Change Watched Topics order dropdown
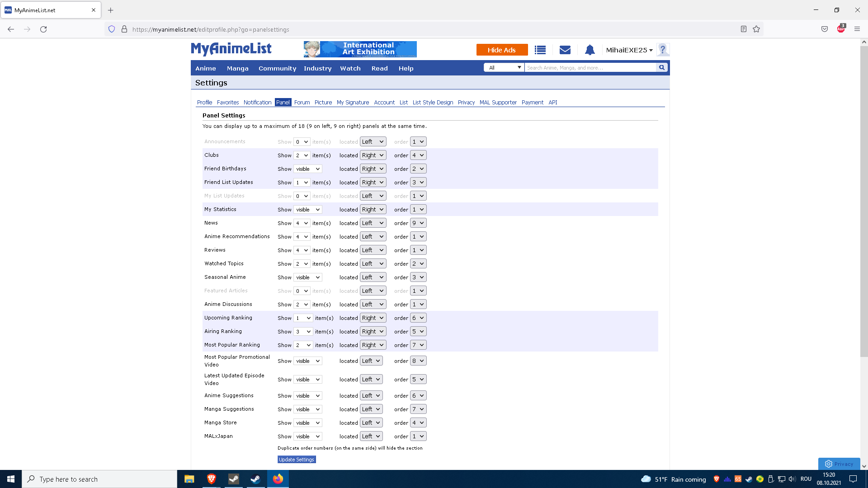868x488 pixels. tap(418, 264)
